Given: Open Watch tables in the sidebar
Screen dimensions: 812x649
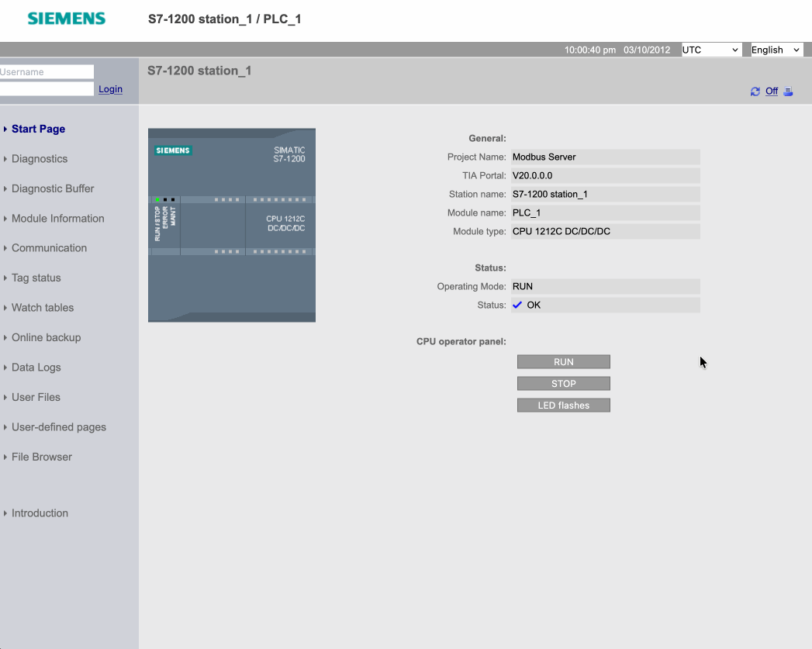Looking at the screenshot, I should (43, 307).
